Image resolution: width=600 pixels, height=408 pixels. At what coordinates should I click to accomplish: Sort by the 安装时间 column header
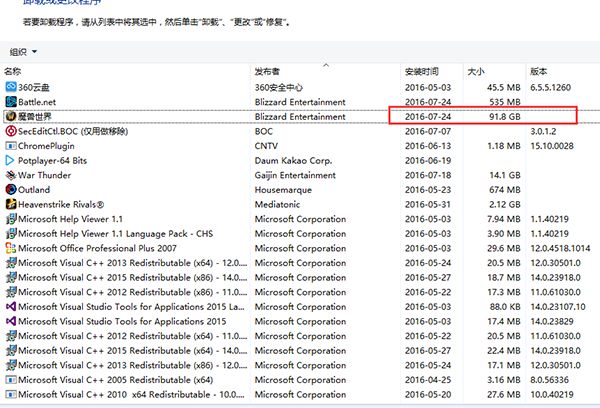click(422, 71)
